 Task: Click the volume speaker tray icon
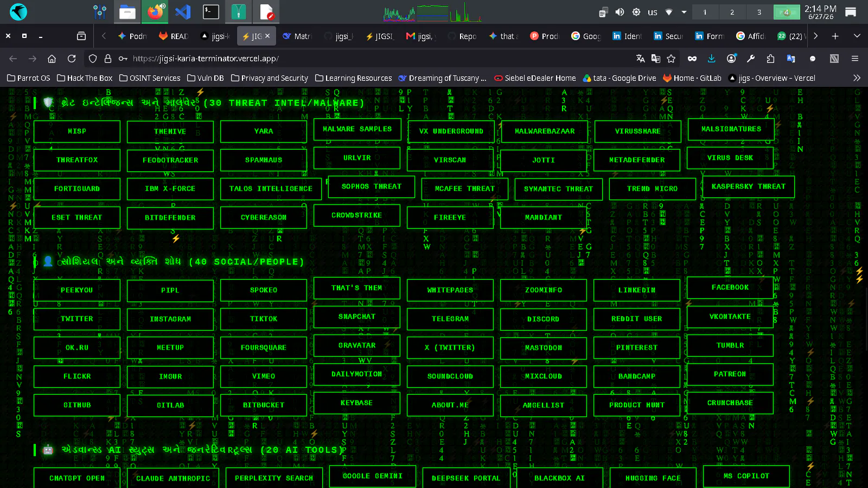(620, 12)
